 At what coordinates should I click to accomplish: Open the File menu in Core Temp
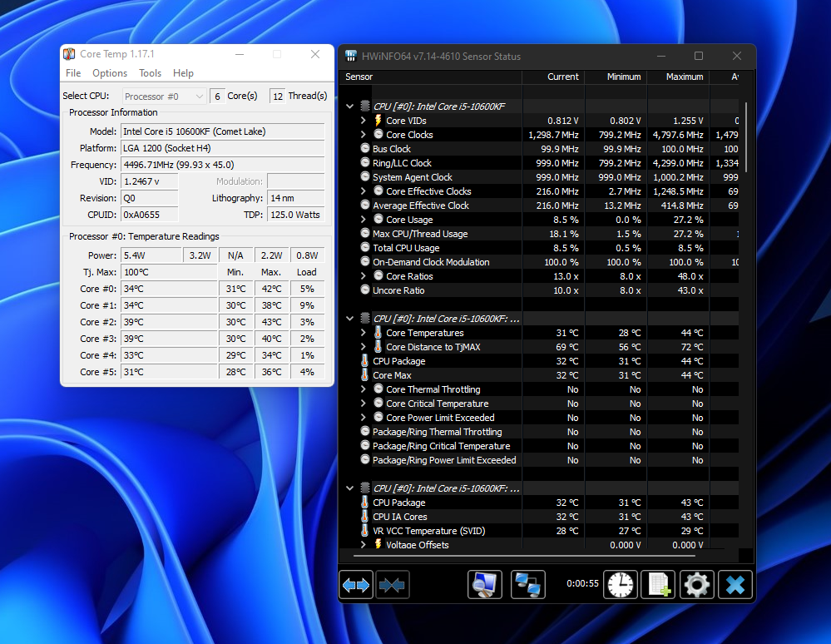[73, 73]
